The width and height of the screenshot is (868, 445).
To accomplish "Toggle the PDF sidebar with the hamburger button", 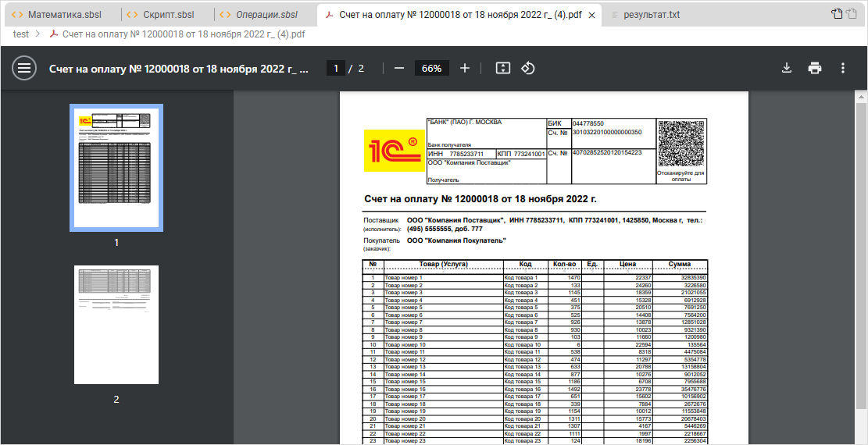I will [24, 68].
